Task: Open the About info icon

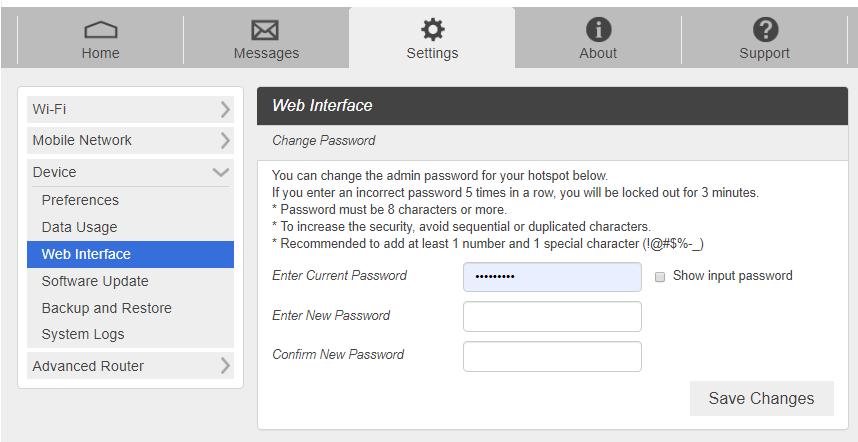Action: pos(598,30)
